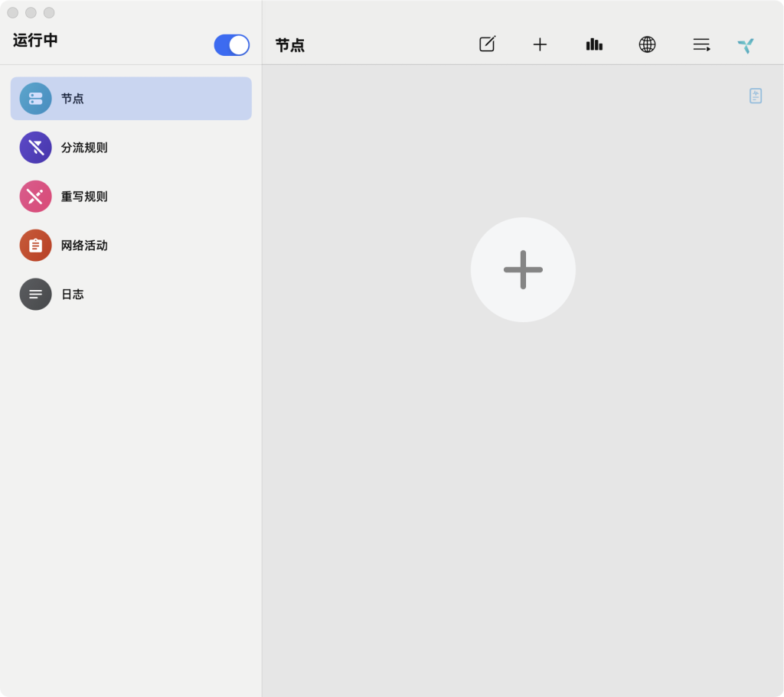Click the dark gray 日志 lines icon
This screenshot has height=697, width=784.
coord(35,295)
